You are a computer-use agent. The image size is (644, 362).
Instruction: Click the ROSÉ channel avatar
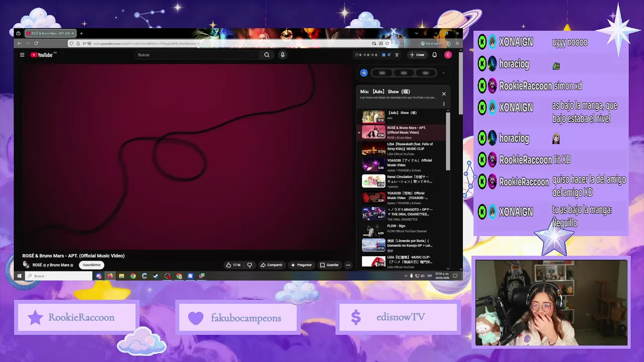(x=26, y=265)
